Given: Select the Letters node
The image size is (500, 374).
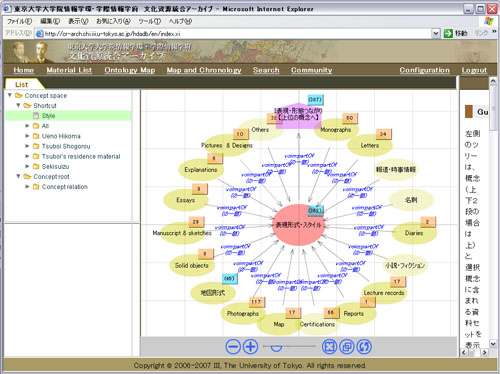Looking at the screenshot, I should tap(370, 145).
